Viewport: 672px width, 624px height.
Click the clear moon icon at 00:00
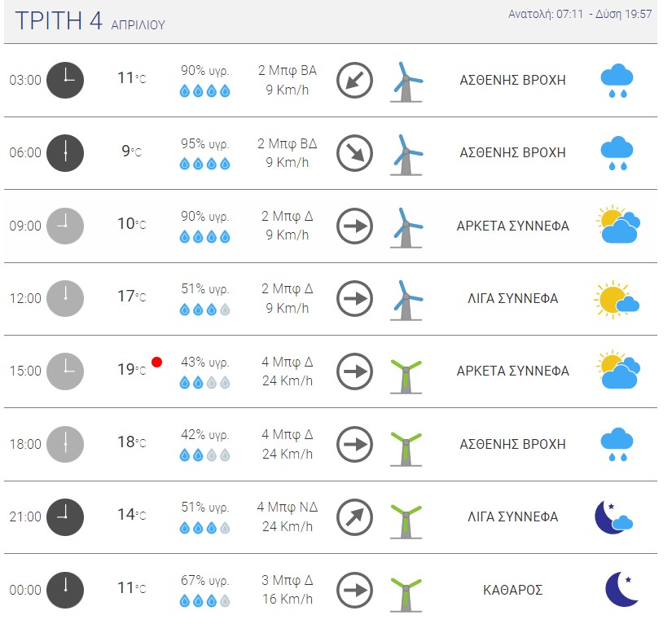coord(621,589)
